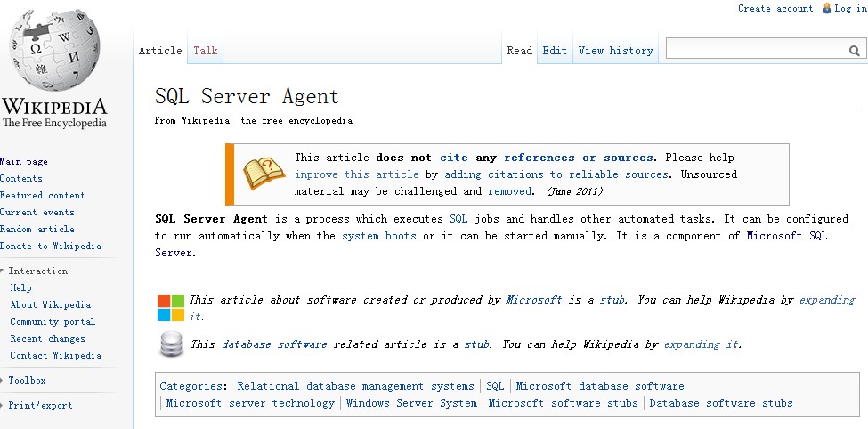868x429 pixels.
Task: Click the Create account link
Action: [775, 8]
